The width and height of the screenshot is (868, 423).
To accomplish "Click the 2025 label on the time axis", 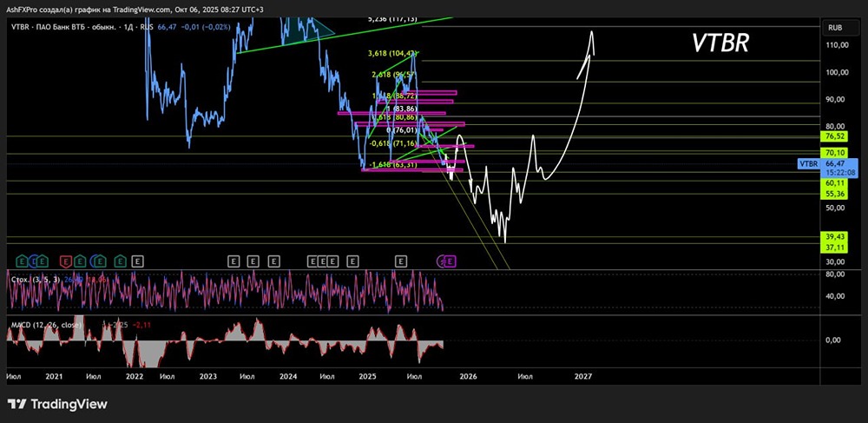I will pos(367,376).
